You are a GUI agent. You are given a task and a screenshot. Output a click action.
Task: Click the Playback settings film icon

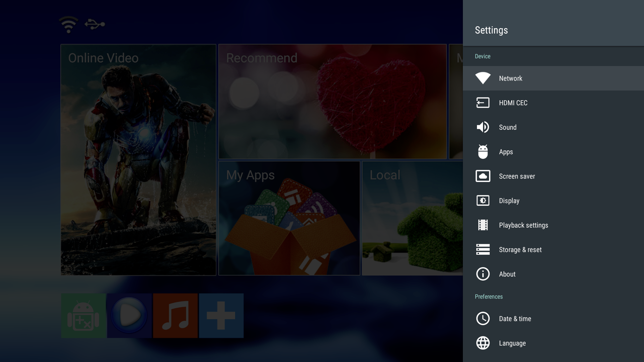tap(483, 225)
